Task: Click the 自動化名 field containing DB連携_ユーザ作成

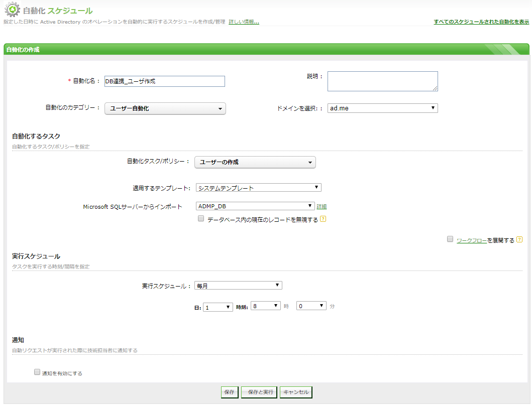Action: pyautogui.click(x=165, y=81)
